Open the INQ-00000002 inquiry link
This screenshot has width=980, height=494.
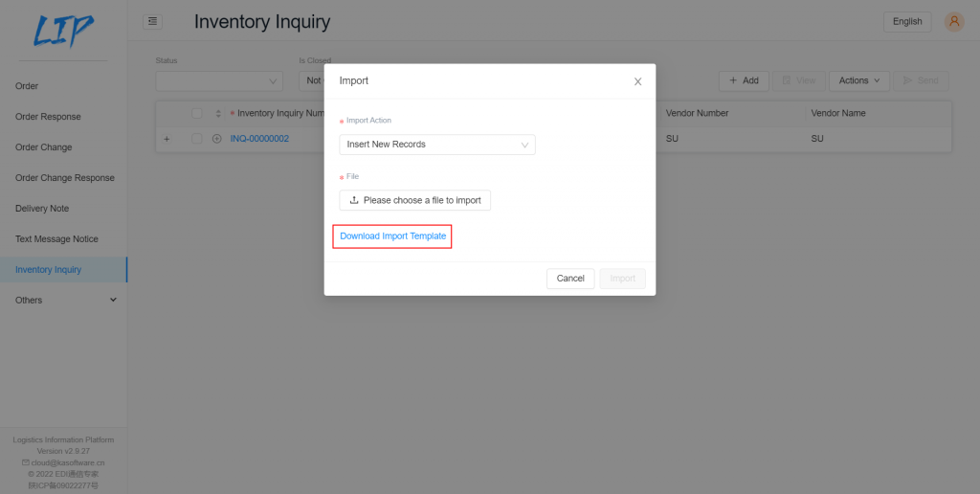point(259,139)
